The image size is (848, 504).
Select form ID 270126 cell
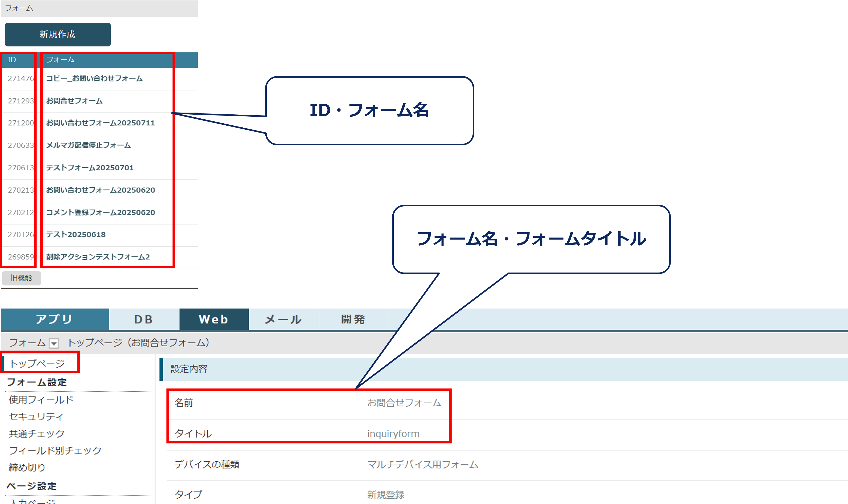coord(21,235)
